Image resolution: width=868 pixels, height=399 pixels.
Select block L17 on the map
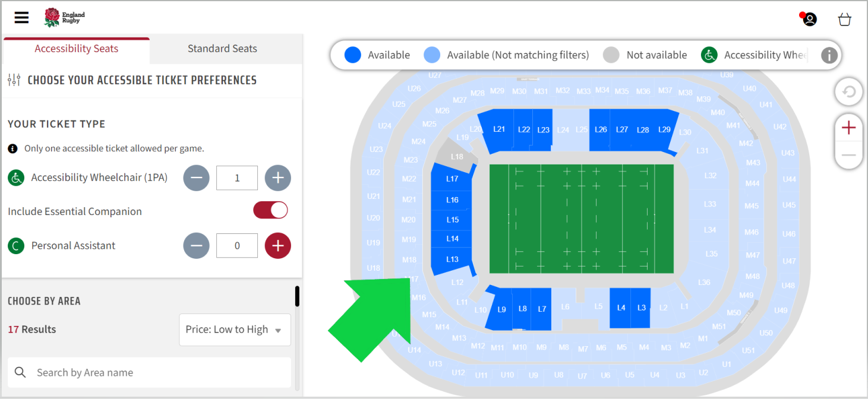point(452,178)
